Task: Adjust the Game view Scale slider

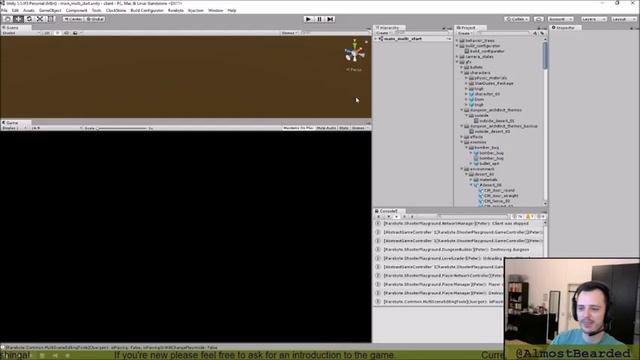Action: [x=122, y=128]
